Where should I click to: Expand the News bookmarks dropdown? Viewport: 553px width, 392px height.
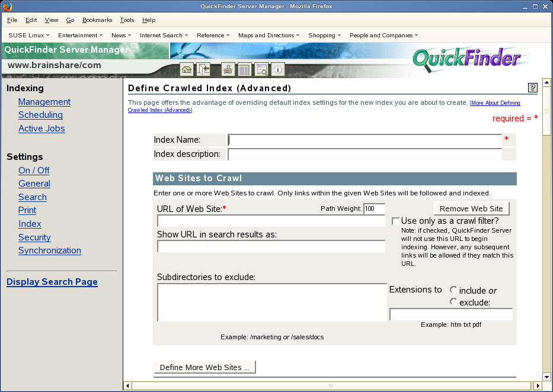coord(121,35)
